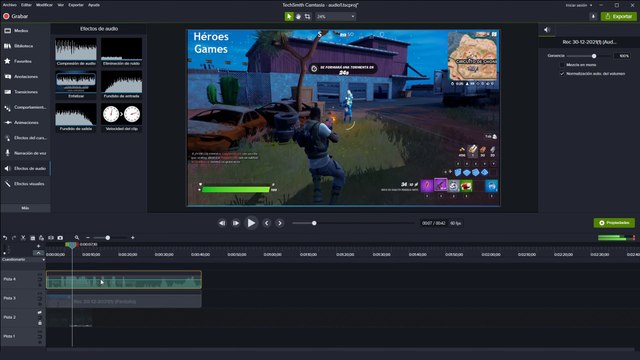Paste clip in timeline toolbar

(x=42, y=238)
